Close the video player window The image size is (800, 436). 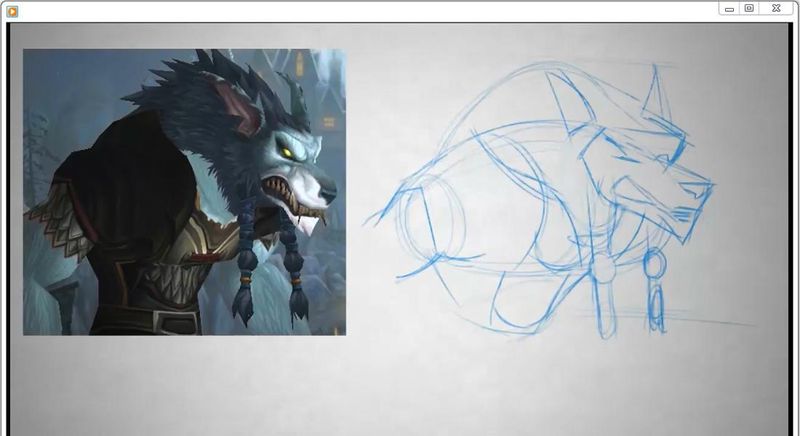click(776, 9)
